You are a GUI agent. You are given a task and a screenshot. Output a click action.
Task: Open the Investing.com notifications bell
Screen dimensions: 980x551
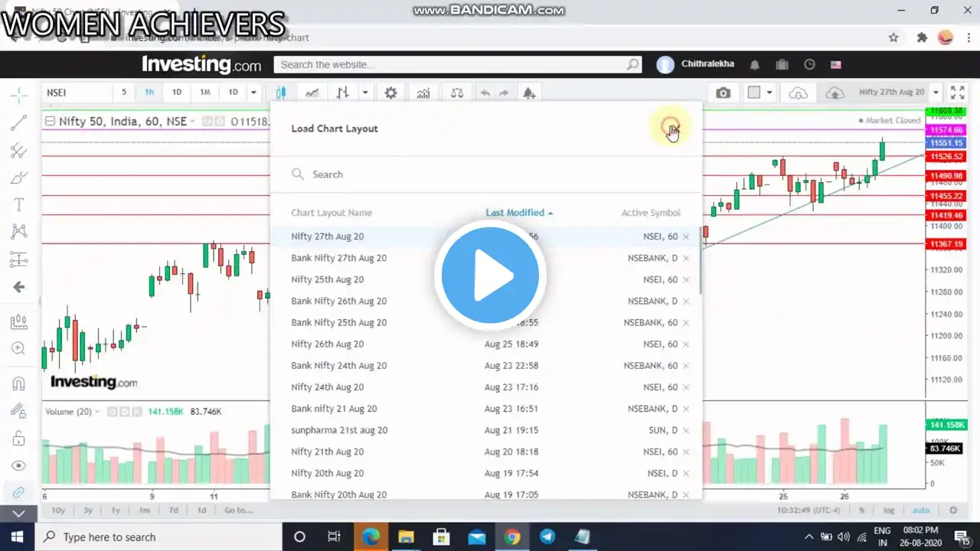coord(755,65)
